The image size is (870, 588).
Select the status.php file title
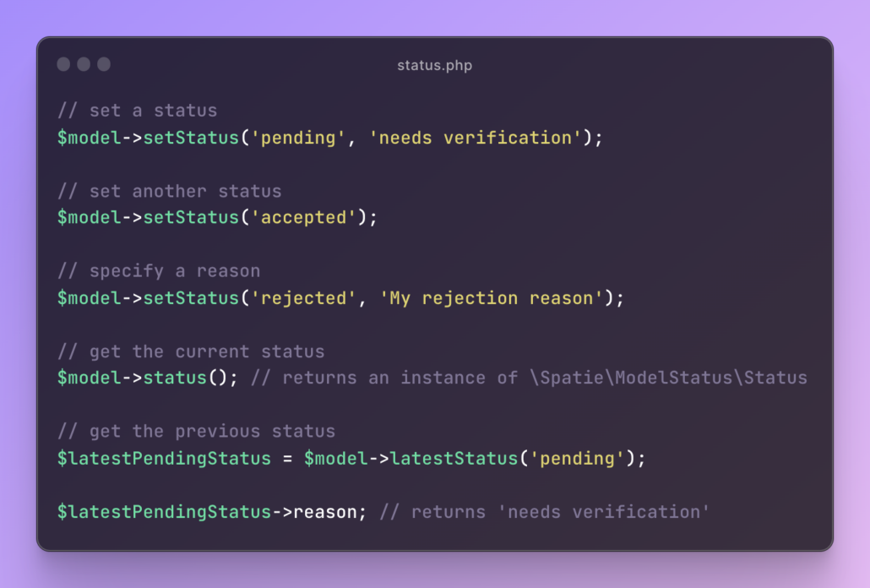[x=434, y=65]
